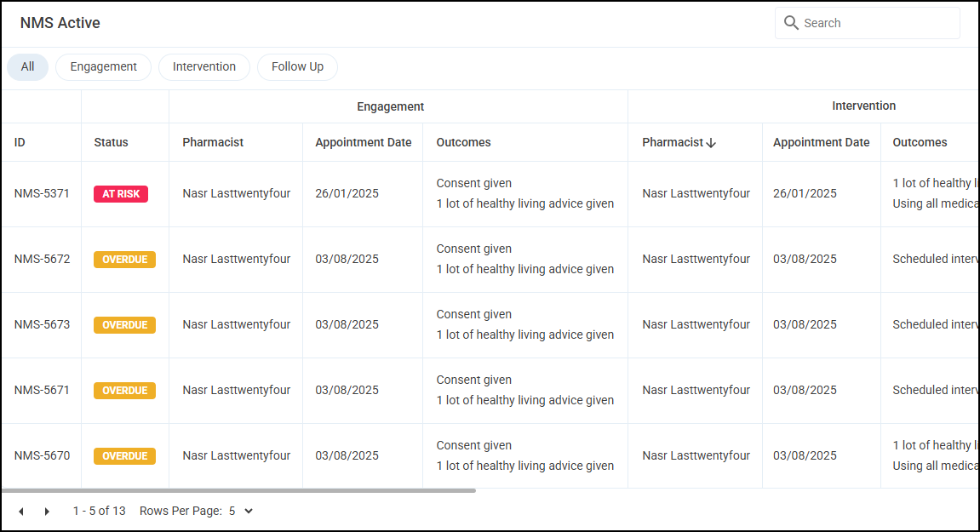Click Intervention date 03/08/2025 for NMS-5673

[x=805, y=325]
